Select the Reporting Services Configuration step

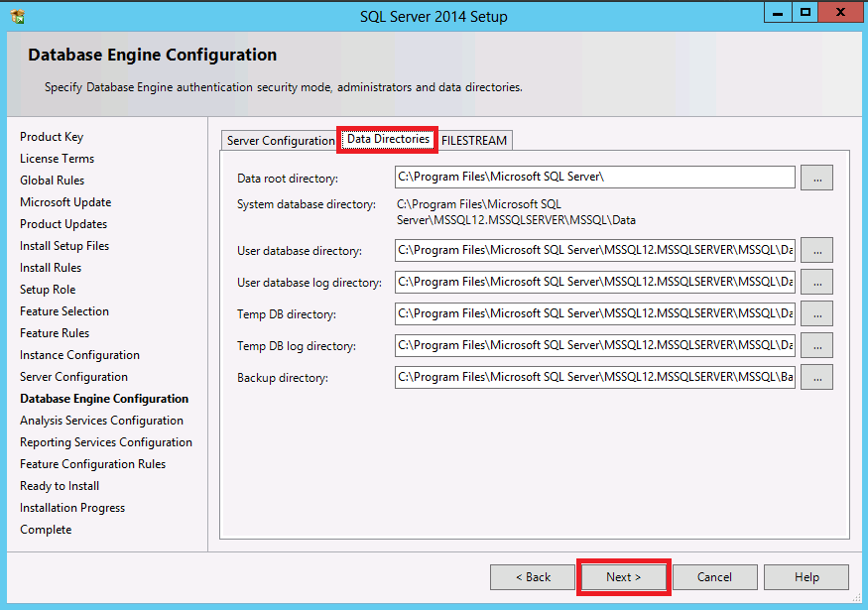click(106, 442)
